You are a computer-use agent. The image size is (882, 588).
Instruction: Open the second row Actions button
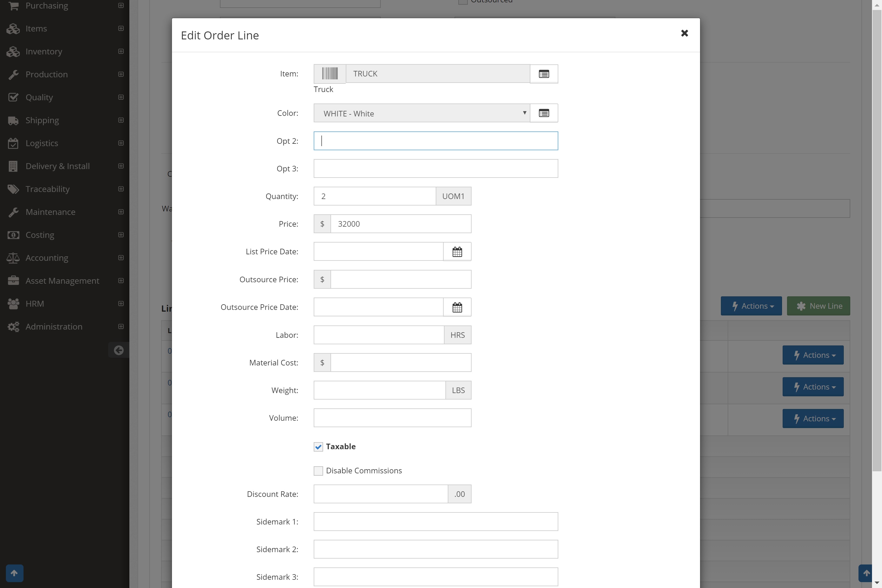point(813,387)
